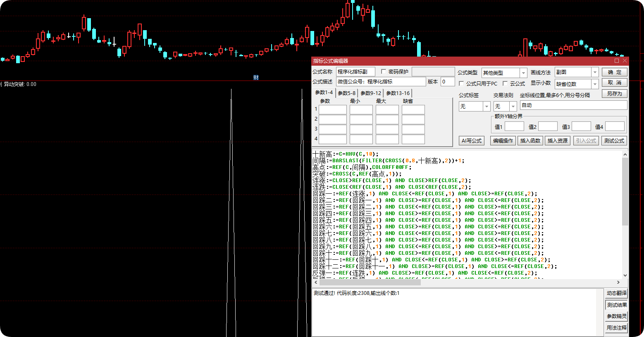Switch to the 参数5-8 tab
The width and height of the screenshot is (644, 337).
click(x=346, y=93)
